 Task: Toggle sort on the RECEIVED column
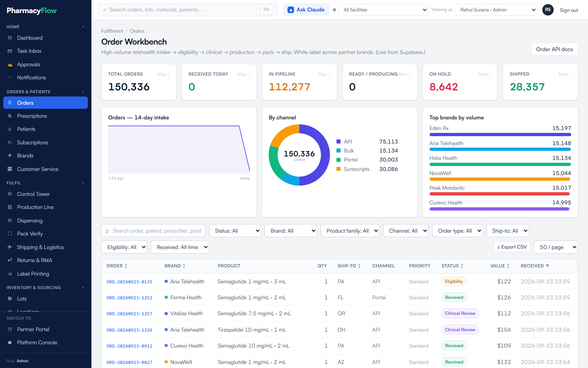point(535,266)
